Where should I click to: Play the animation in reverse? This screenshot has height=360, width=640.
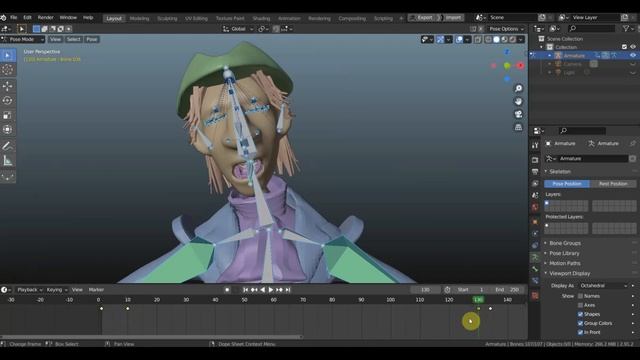(262, 290)
